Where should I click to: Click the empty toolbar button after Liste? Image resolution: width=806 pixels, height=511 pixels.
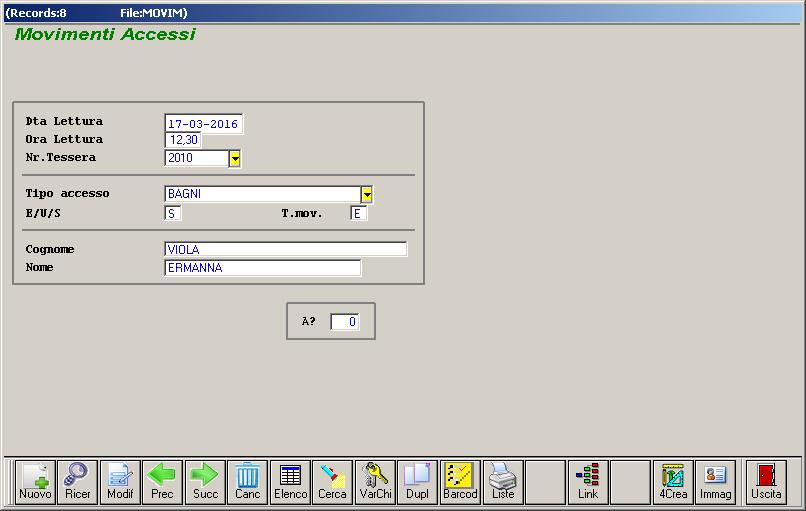click(545, 482)
